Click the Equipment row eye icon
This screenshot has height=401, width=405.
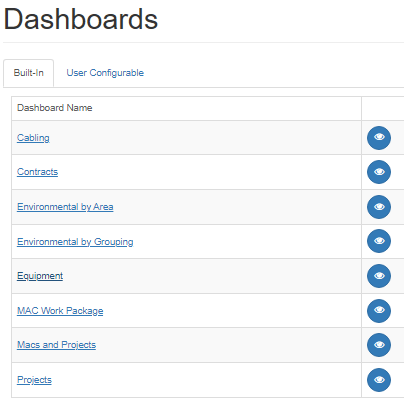(x=379, y=276)
